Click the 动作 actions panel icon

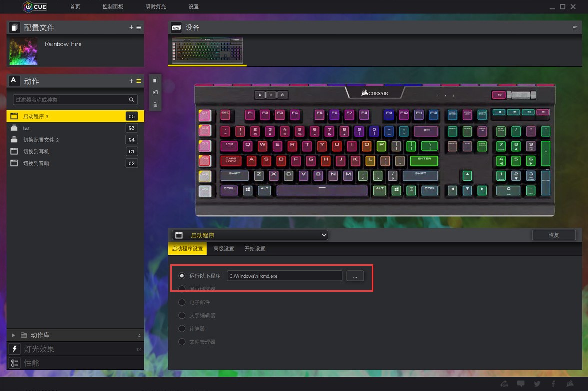click(14, 81)
